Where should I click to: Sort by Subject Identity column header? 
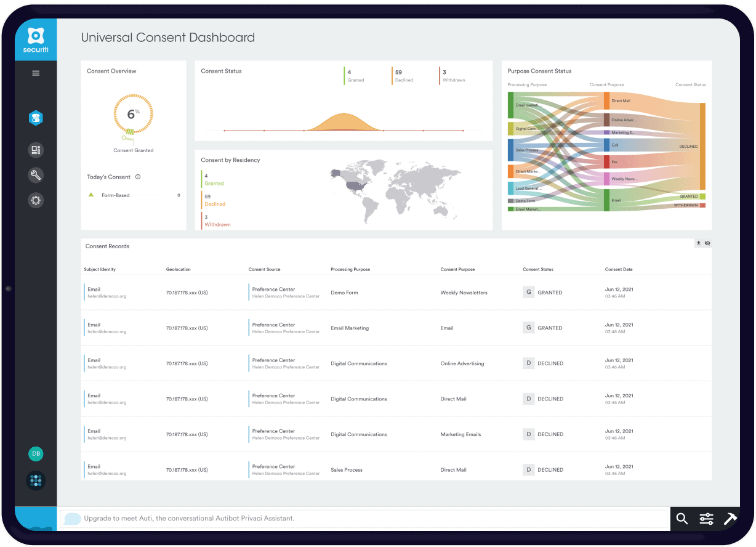pyautogui.click(x=100, y=269)
